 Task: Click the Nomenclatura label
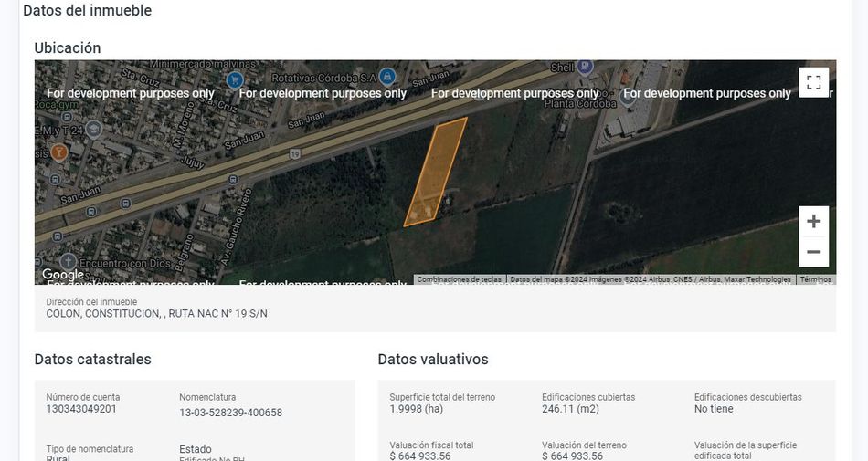pos(207,397)
